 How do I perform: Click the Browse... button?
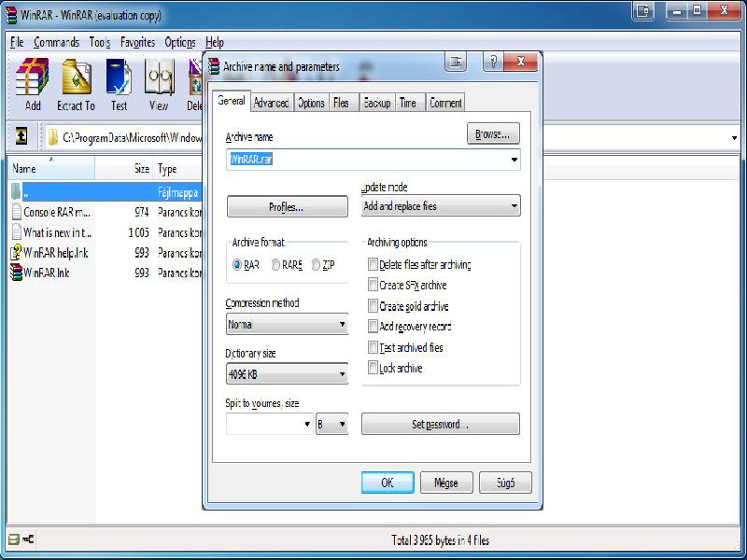493,133
